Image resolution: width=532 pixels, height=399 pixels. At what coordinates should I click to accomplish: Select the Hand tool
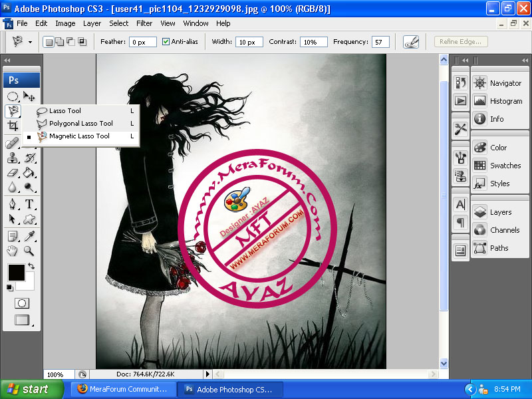pos(13,251)
